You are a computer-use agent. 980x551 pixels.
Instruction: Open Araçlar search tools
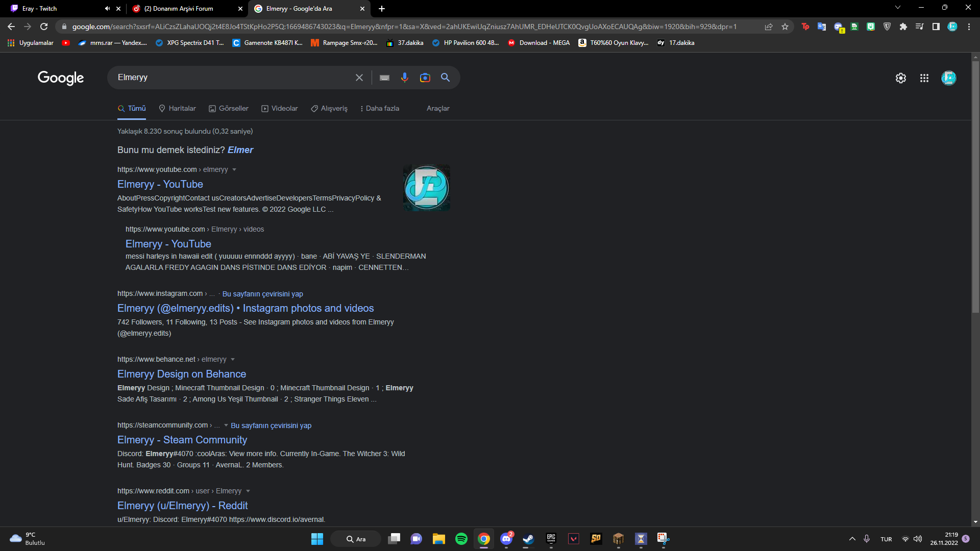(438, 108)
